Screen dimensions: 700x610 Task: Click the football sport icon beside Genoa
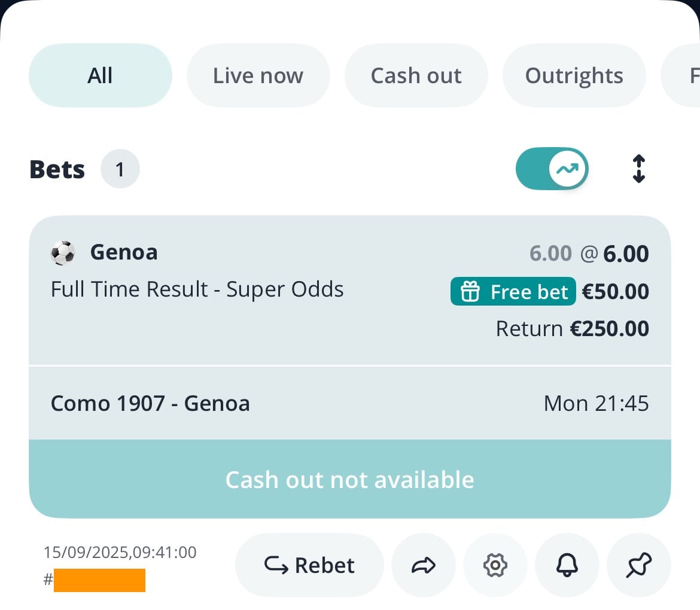click(63, 253)
